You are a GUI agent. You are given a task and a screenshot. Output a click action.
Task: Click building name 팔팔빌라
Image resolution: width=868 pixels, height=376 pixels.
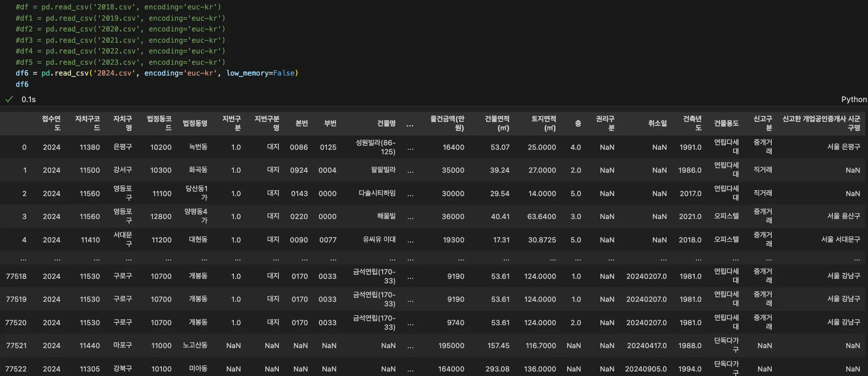[x=383, y=170]
